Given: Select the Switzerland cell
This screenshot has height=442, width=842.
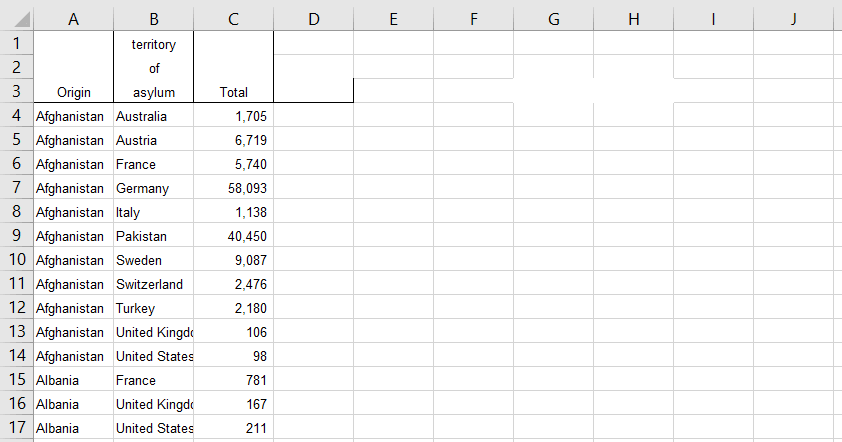Looking at the screenshot, I should click(x=153, y=284).
